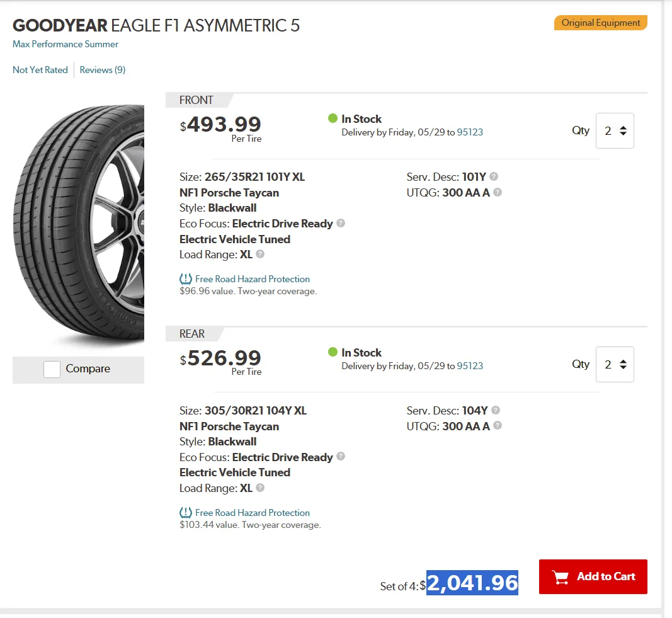Screen dimensions: 672x618
Task: Open Max Performance Summer category link
Action: click(65, 44)
